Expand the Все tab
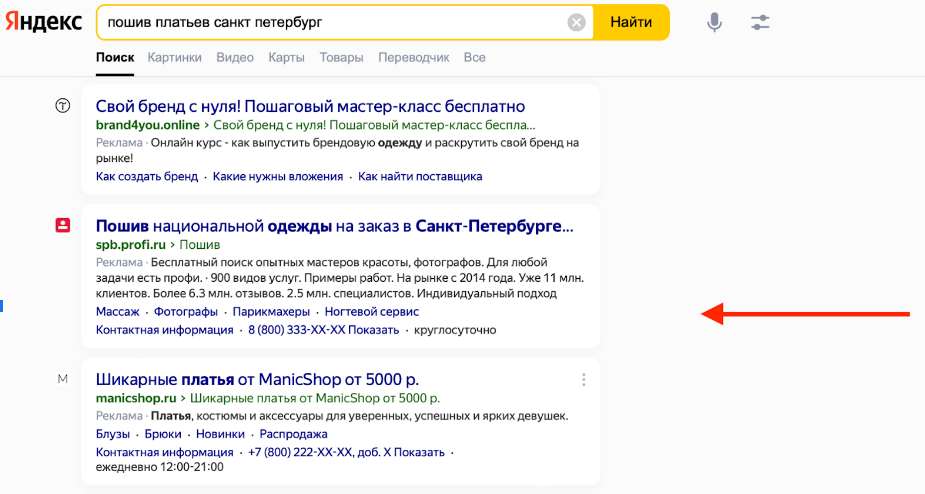 coord(474,58)
